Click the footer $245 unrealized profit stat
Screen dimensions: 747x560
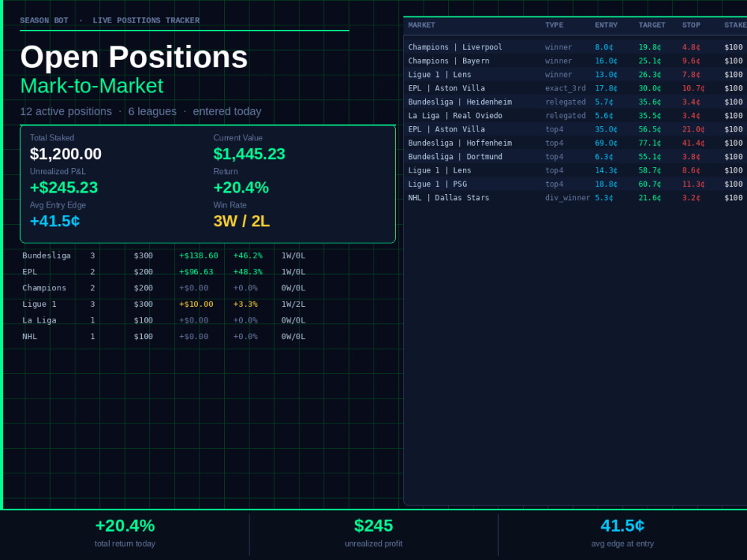[373, 533]
